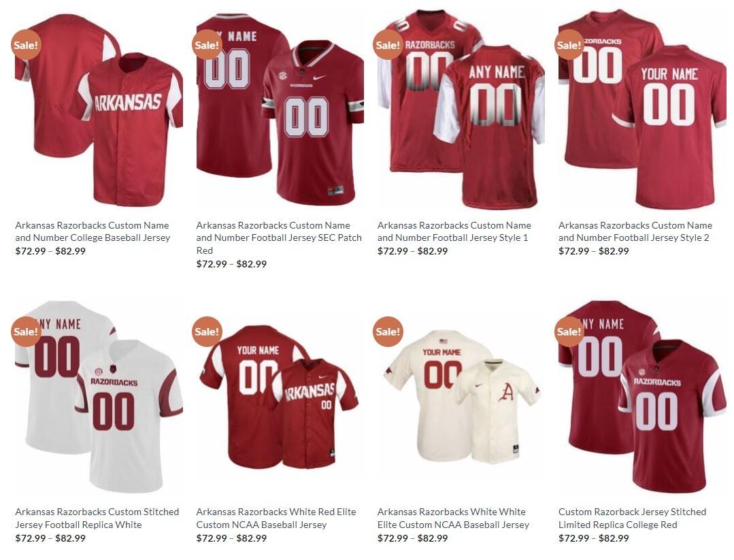Open the white Razorbacks football replica image
734x560 pixels.
[99, 397]
